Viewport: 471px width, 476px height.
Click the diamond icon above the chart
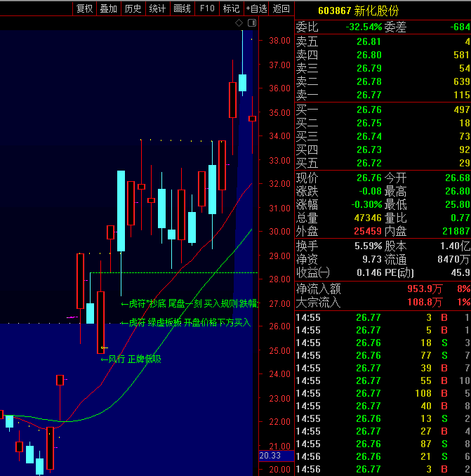tap(239, 22)
